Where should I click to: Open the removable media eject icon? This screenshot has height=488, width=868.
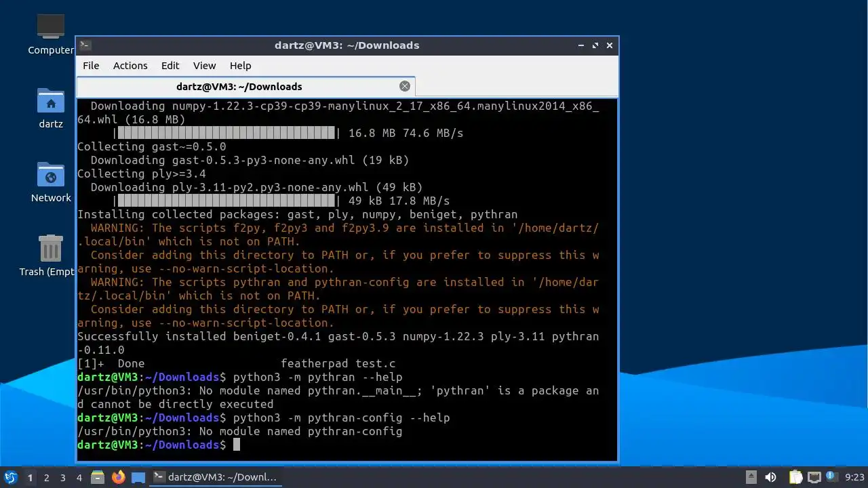751,477
